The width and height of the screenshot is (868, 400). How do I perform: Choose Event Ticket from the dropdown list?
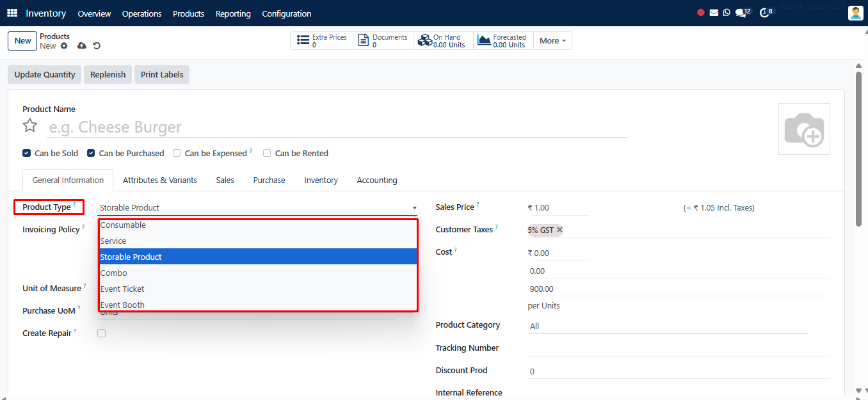tap(122, 289)
